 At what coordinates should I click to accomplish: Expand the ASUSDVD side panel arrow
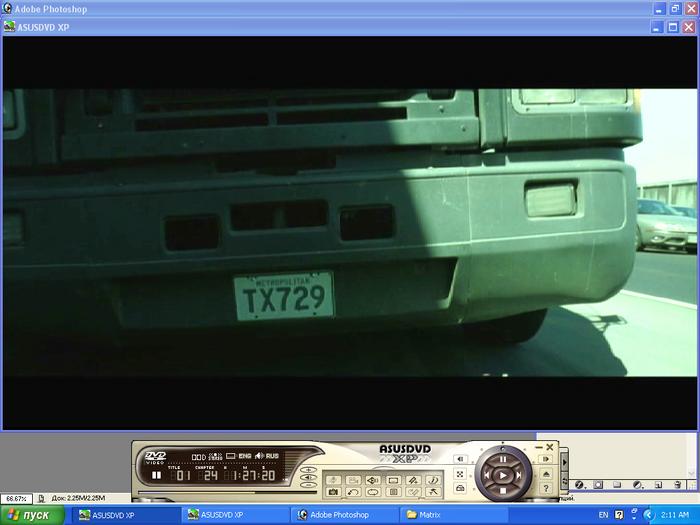click(564, 462)
